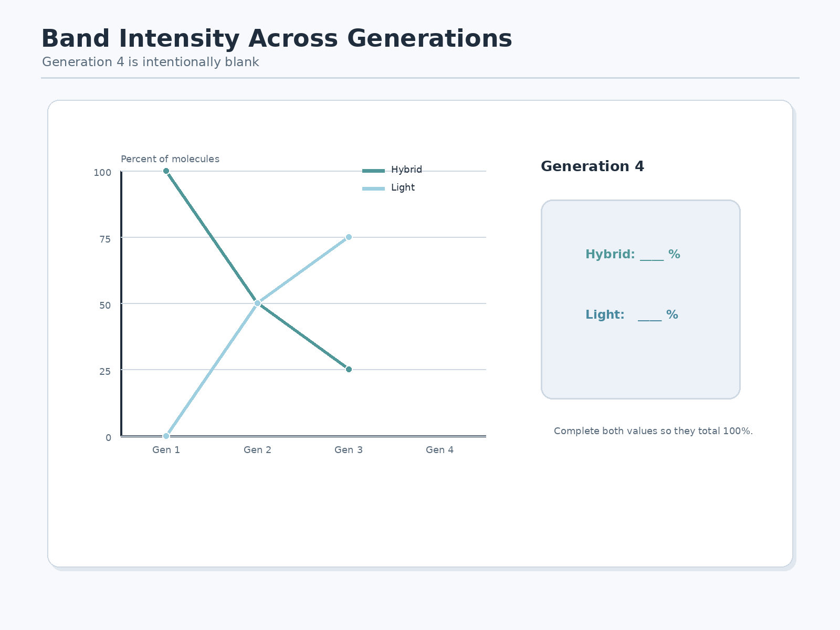This screenshot has width=840, height=630.
Task: Click the Hybrid legend line swatch
Action: pos(373,171)
